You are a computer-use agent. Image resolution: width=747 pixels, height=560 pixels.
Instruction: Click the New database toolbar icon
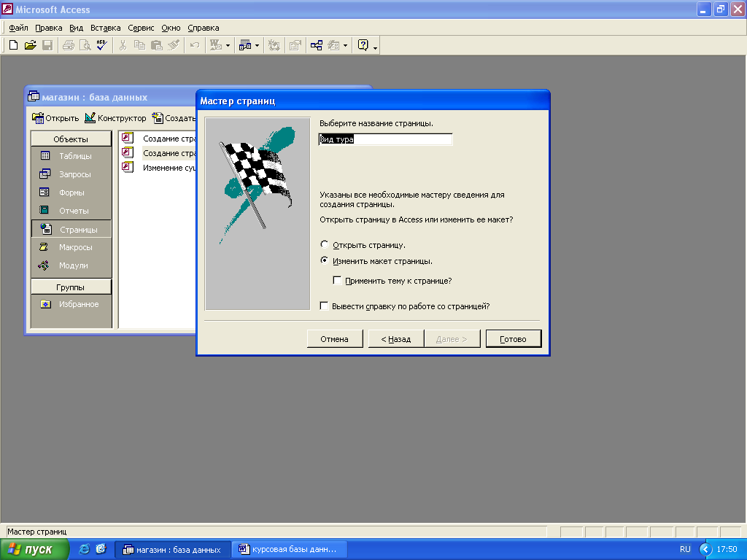tap(13, 45)
